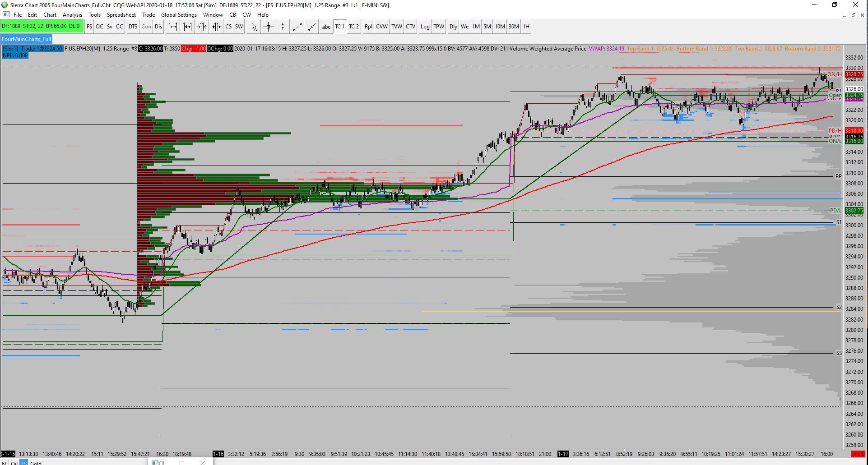868x465 pixels.
Task: Select the abc text drawing tool
Action: (x=326, y=27)
